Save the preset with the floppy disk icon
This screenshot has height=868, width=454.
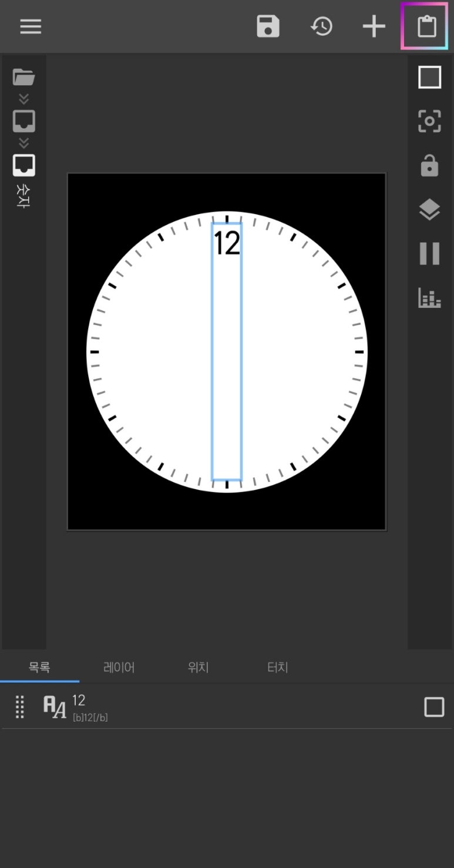(268, 26)
